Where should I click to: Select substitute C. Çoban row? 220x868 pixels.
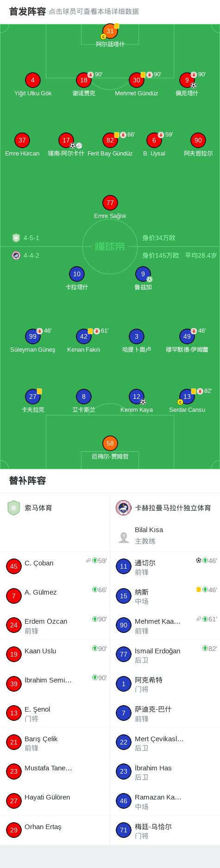coord(55,566)
